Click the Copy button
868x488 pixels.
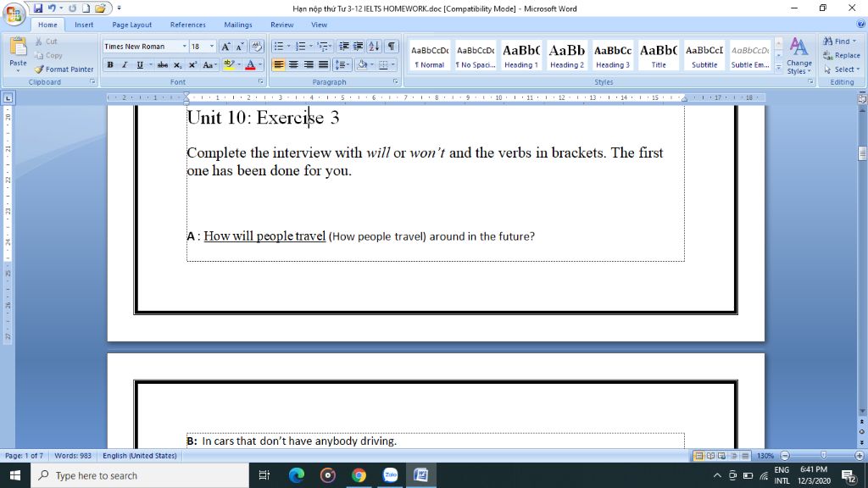[48, 55]
